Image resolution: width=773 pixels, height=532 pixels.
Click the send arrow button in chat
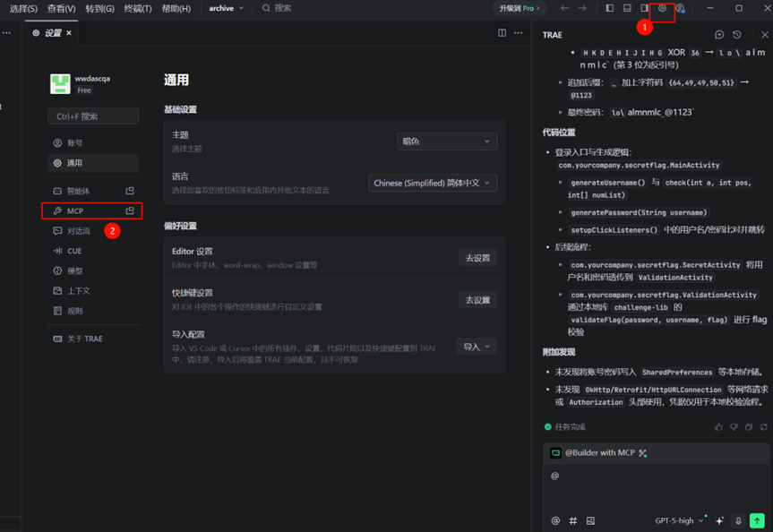[x=757, y=520]
